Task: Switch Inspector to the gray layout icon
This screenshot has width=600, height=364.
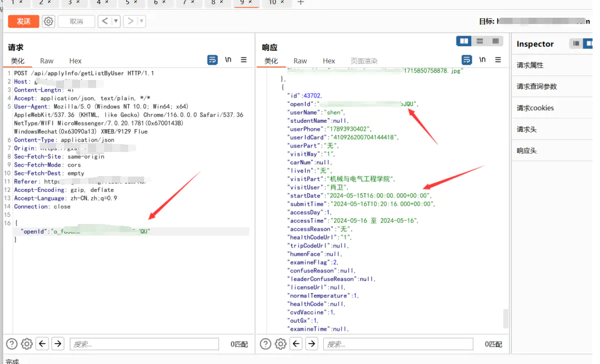Action: (x=576, y=43)
